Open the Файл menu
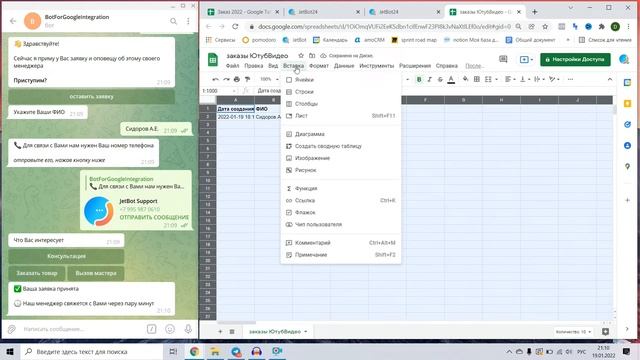This screenshot has width=640, height=360. click(x=232, y=66)
